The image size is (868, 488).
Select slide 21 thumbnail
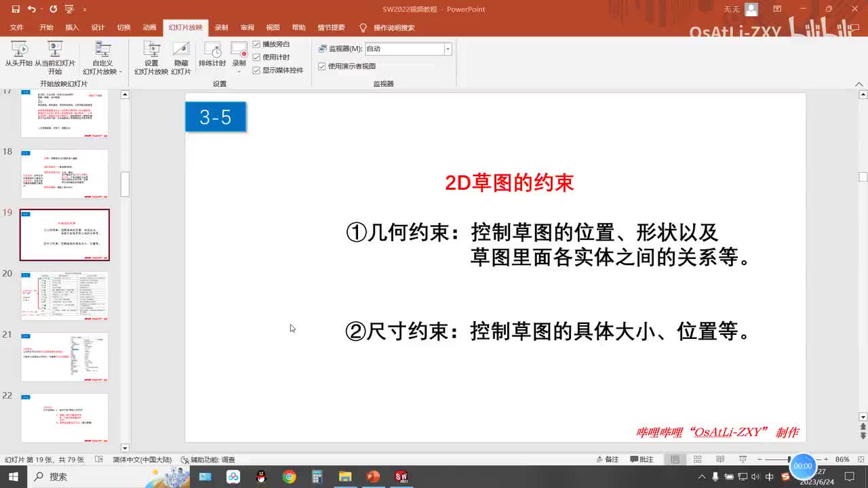(x=64, y=357)
